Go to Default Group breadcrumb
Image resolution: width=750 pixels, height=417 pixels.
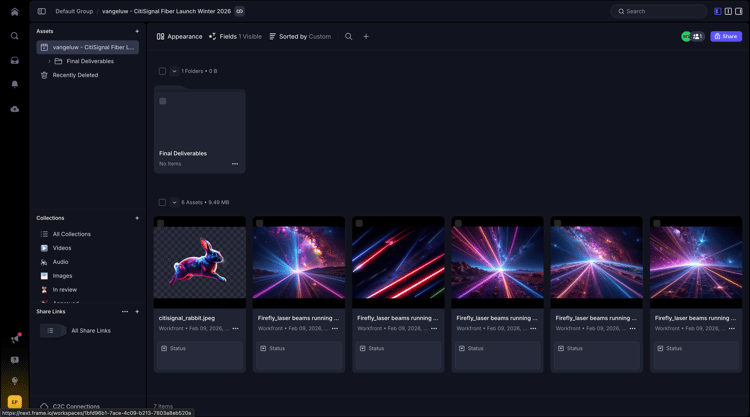(74, 11)
